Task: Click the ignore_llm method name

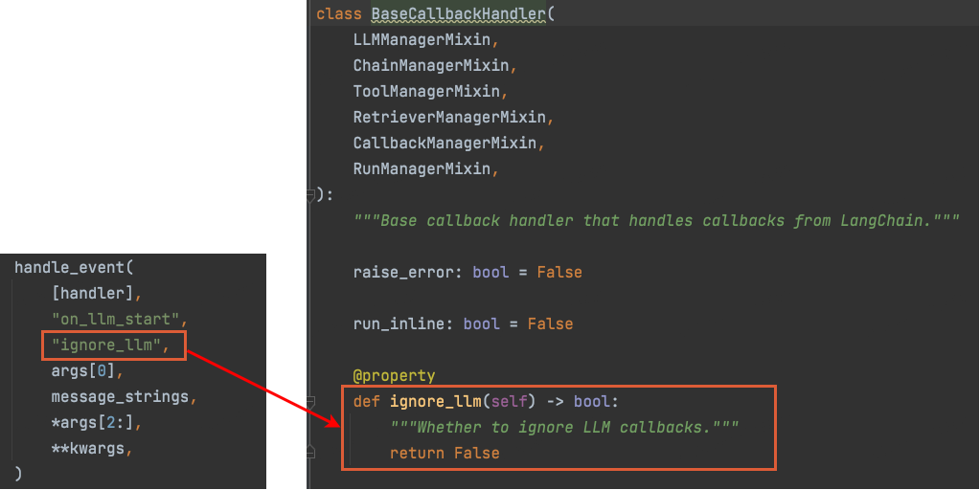Action: (x=436, y=401)
